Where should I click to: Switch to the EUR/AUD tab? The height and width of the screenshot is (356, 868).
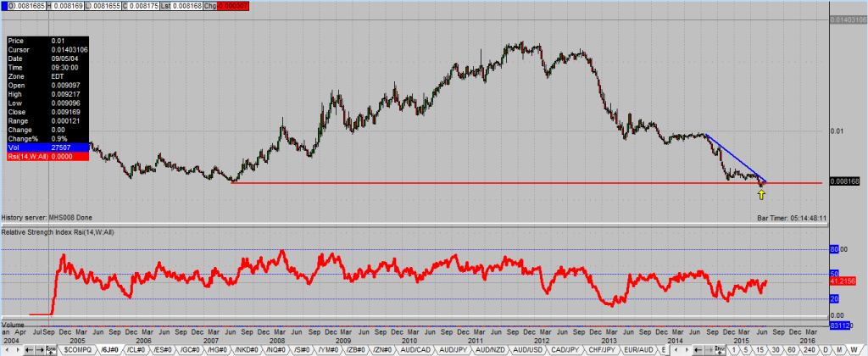coord(639,350)
